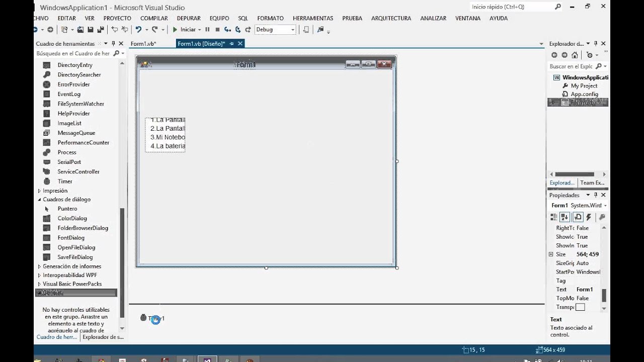The image size is (644, 362).
Task: Open the PROYECTO menu
Action: point(117,18)
